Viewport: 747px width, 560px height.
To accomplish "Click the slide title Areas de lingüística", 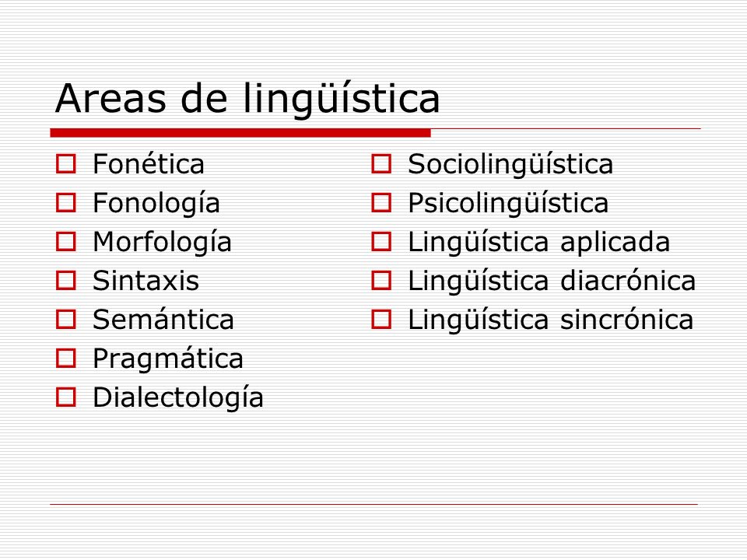I will [x=247, y=99].
